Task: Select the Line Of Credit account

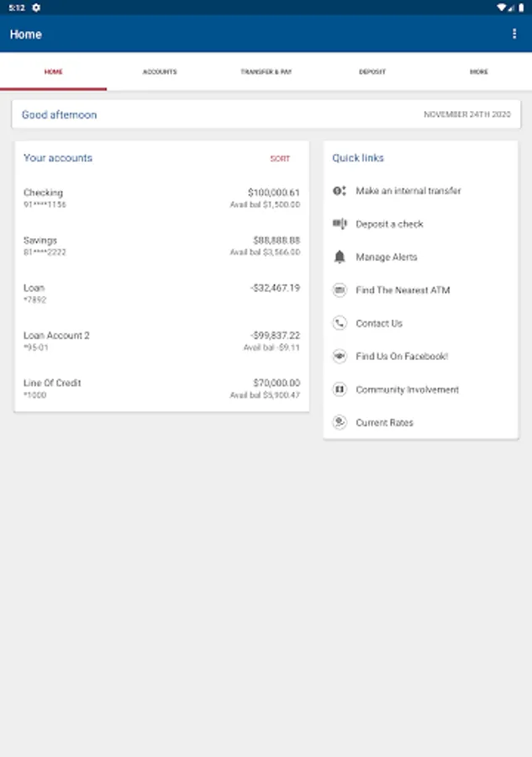Action: pos(161,389)
